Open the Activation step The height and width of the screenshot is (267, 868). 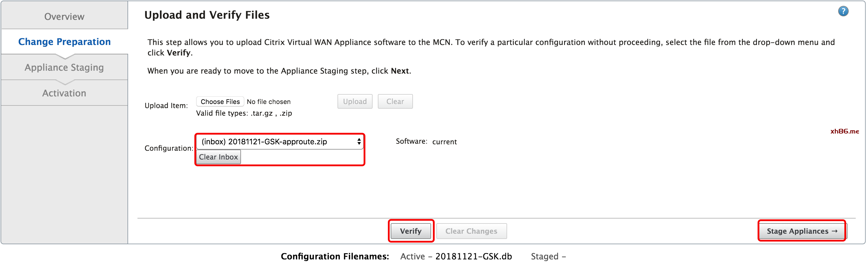[64, 93]
